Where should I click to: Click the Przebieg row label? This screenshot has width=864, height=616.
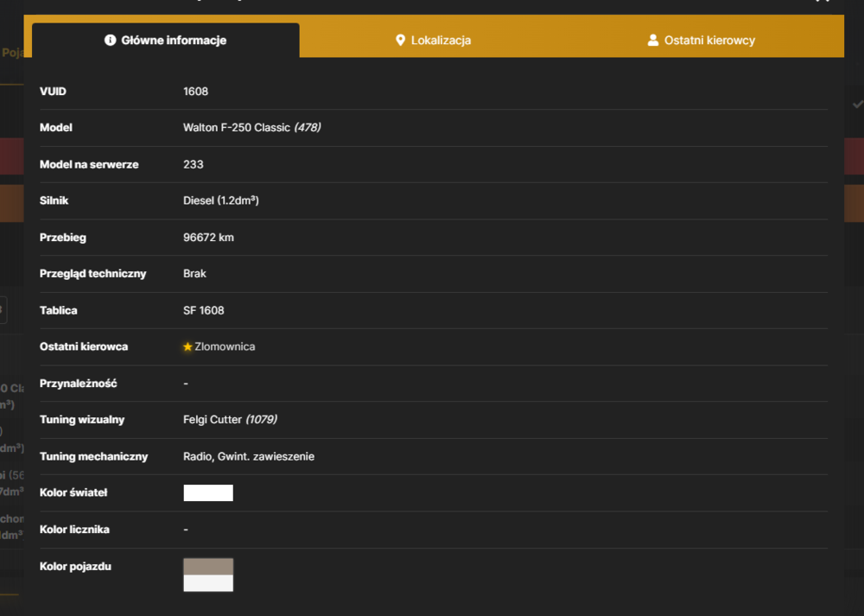(x=63, y=238)
